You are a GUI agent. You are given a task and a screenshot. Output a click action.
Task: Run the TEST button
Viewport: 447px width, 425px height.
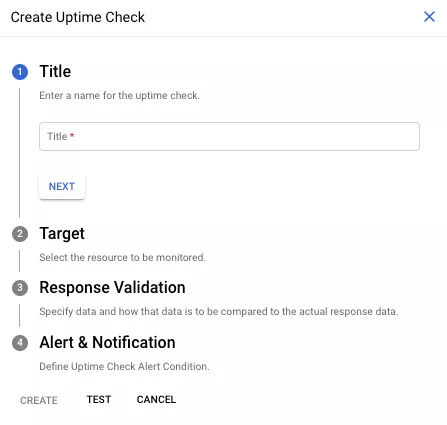click(99, 399)
